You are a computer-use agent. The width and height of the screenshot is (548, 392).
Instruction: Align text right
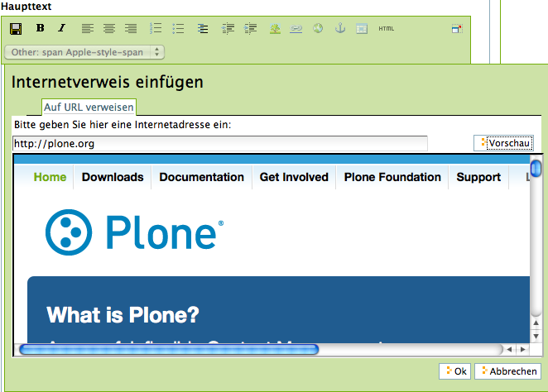pos(131,28)
